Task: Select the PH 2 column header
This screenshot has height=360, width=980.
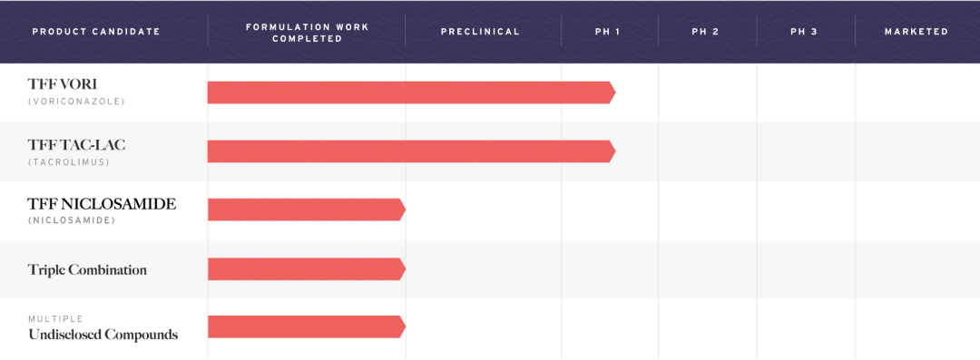Action: tap(705, 31)
